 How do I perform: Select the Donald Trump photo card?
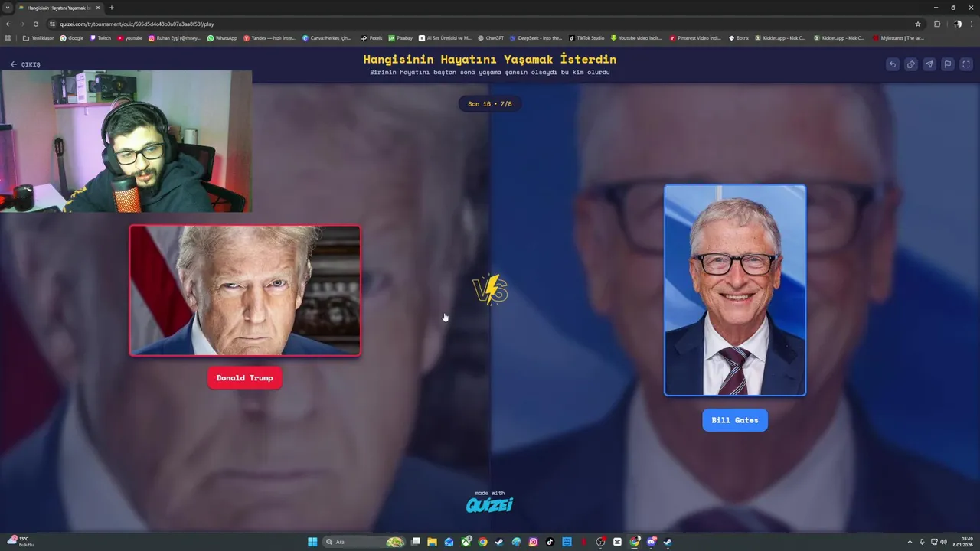245,291
